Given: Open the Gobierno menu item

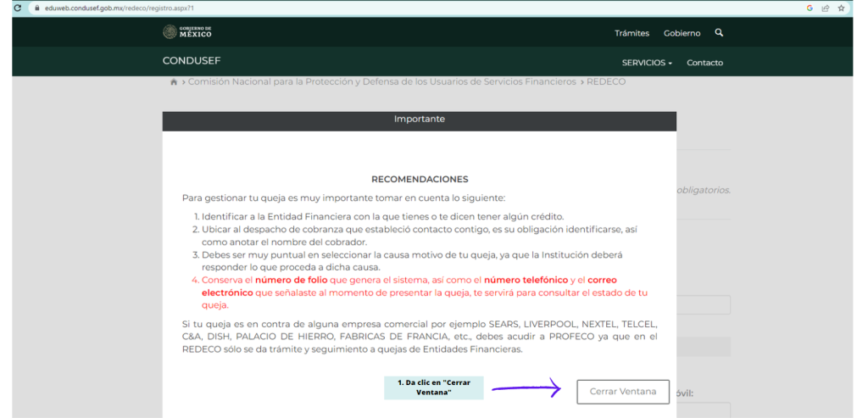Looking at the screenshot, I should pyautogui.click(x=682, y=33).
